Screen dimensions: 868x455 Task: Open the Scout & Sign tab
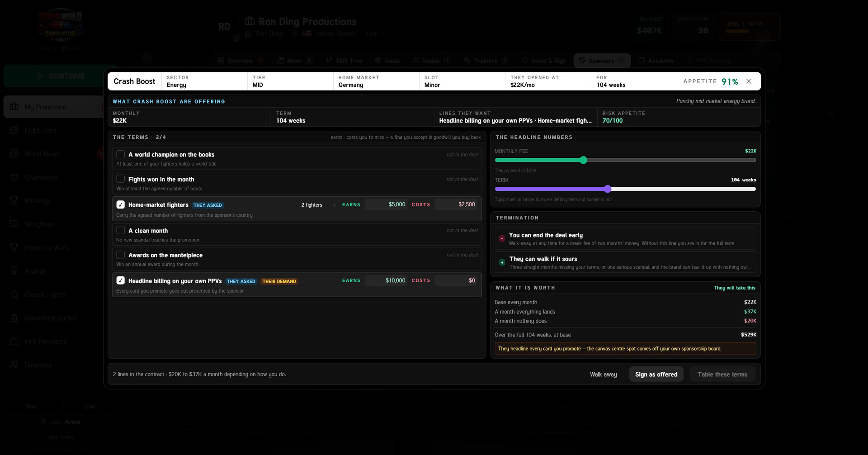click(x=544, y=61)
